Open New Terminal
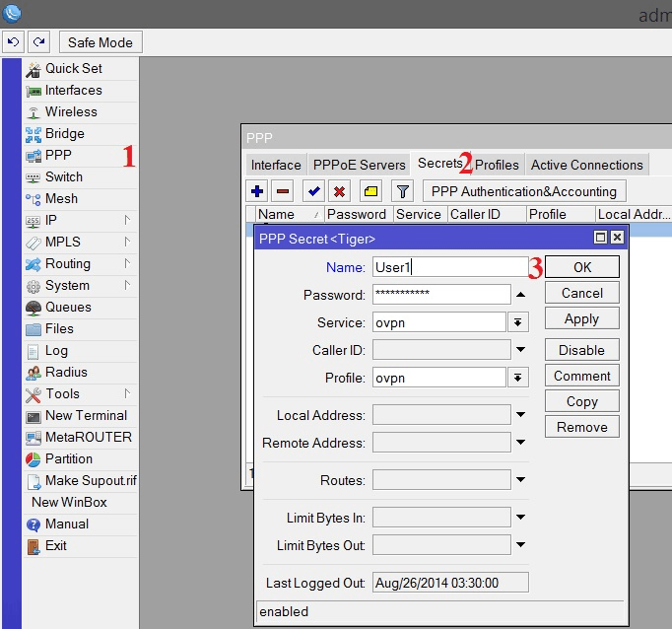Viewport: 672px width, 629px height. click(81, 415)
